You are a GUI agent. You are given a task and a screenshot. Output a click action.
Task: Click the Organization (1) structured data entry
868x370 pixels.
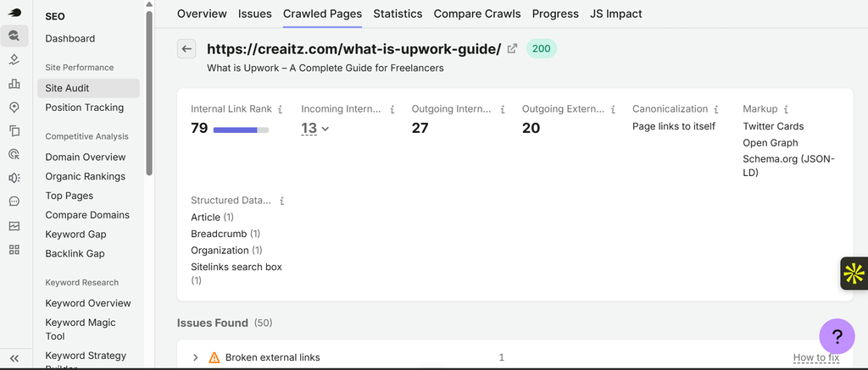(x=226, y=251)
